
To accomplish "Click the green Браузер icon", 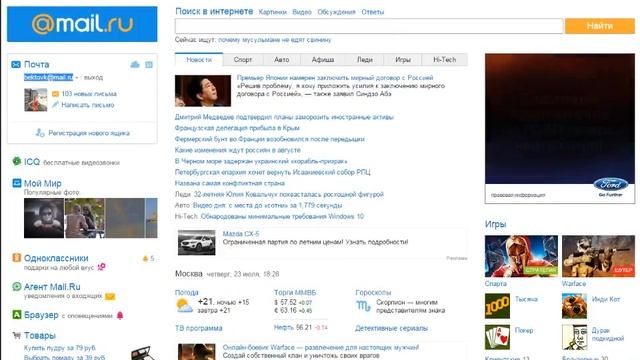I will 16,315.
